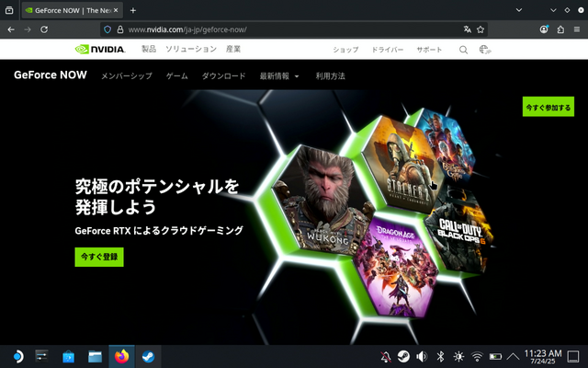This screenshot has height=368, width=588.
Task: Open screen brightness control in tray
Action: coord(458,356)
